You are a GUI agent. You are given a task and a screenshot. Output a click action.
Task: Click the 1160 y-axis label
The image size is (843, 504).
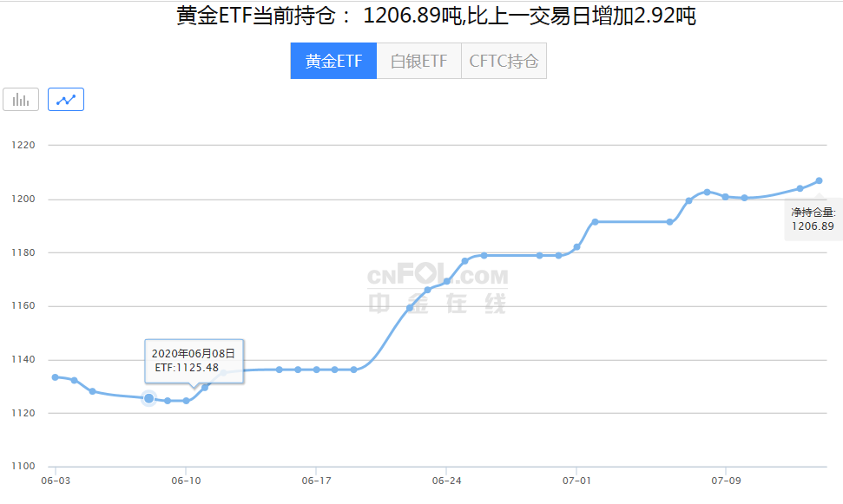[23, 305]
